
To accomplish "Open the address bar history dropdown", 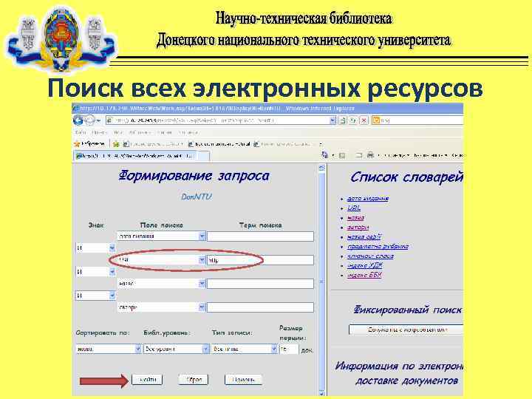I will (332, 120).
